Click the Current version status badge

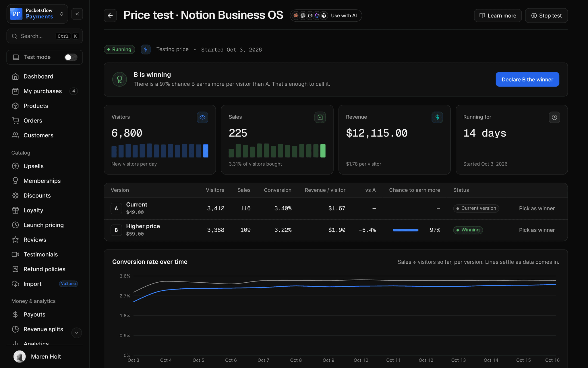pyautogui.click(x=476, y=208)
